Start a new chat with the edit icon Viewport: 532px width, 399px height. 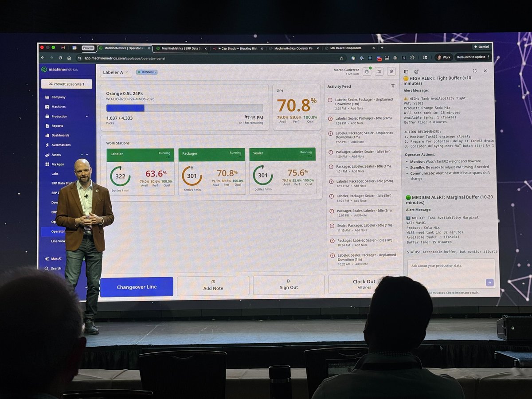click(416, 71)
